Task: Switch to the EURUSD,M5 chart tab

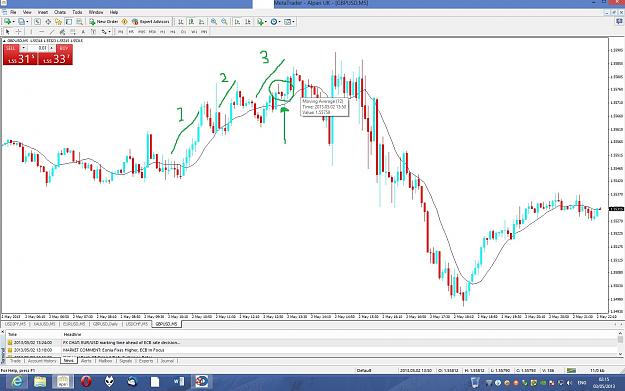Action: point(74,324)
